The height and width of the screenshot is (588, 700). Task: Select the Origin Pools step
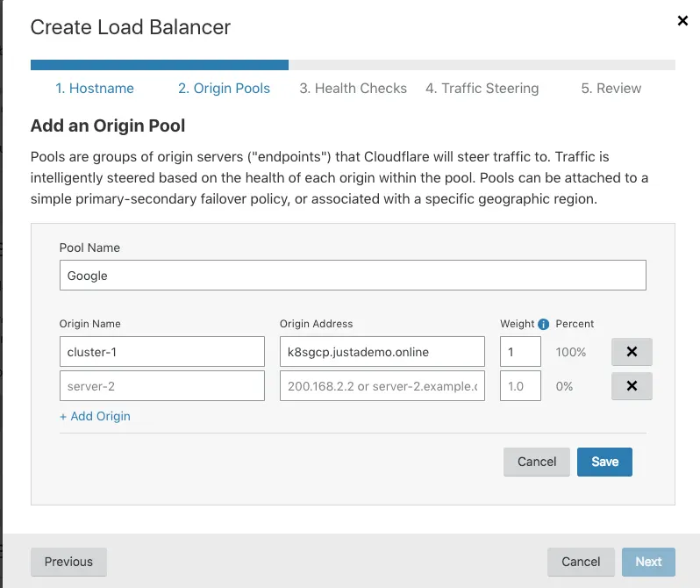(x=224, y=88)
